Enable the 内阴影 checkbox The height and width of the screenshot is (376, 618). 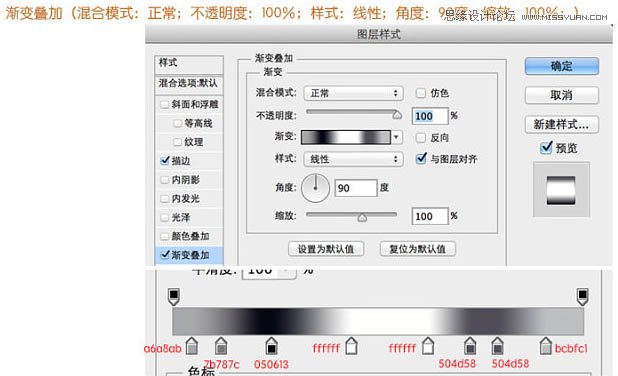(164, 180)
